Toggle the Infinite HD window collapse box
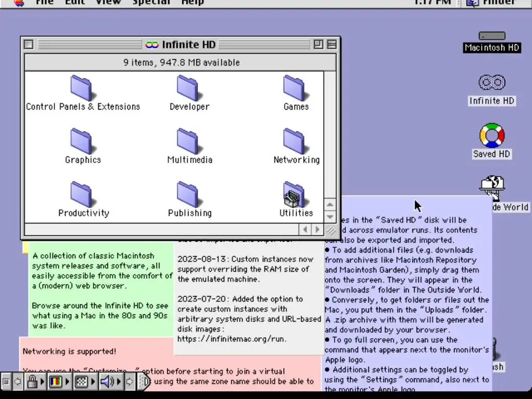The image size is (532, 399). 332,45
